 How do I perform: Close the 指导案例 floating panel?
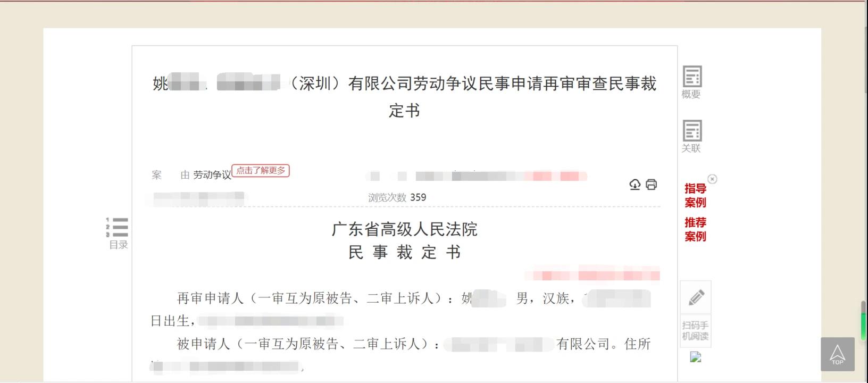[713, 179]
